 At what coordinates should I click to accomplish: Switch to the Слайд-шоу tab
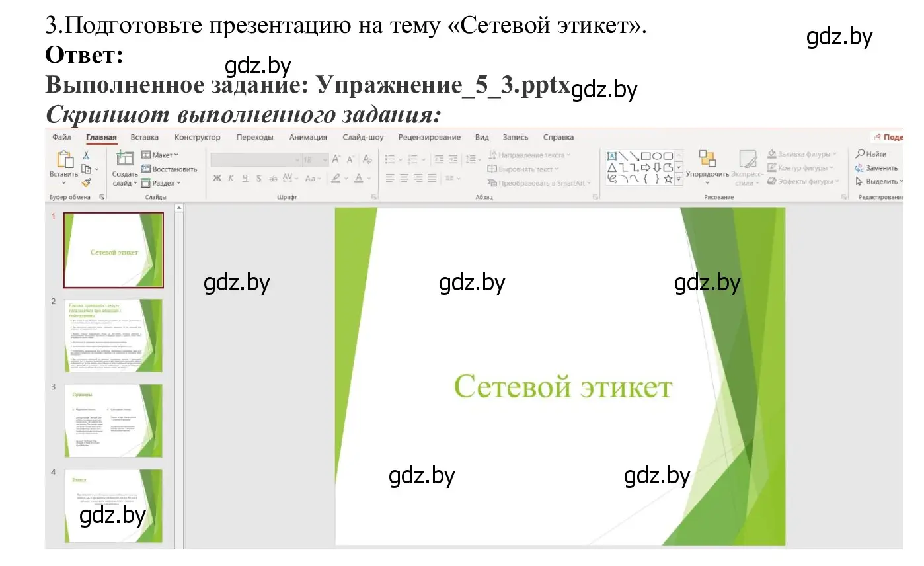point(363,137)
